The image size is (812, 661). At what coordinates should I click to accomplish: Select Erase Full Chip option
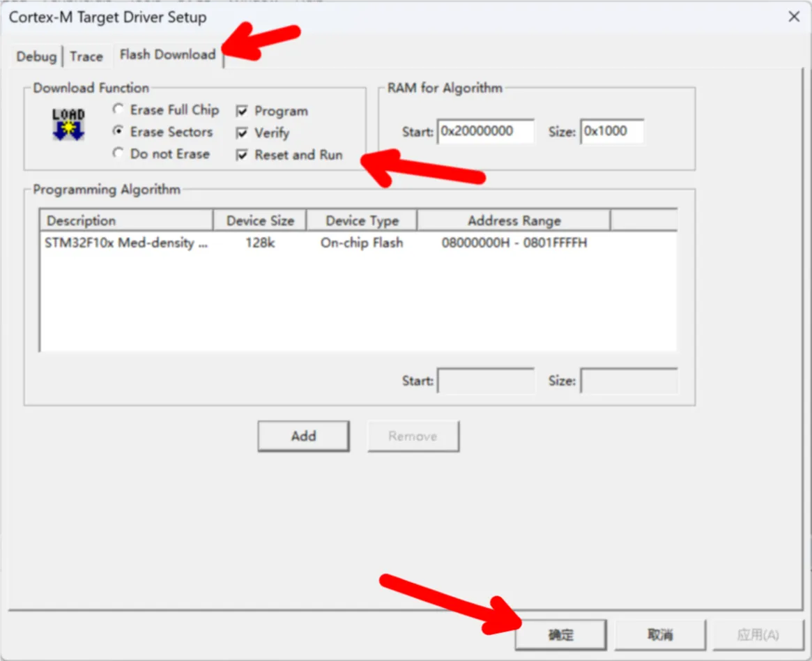pyautogui.click(x=166, y=110)
